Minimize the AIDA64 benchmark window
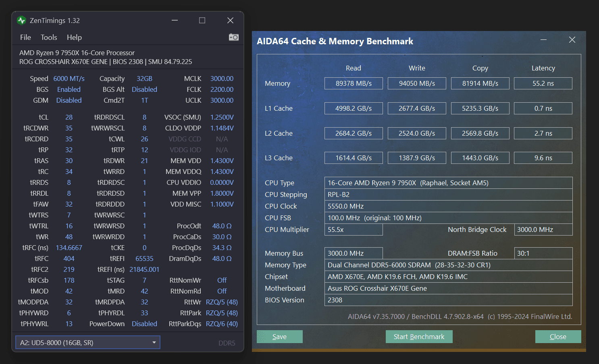Screen dimensions: 599x364 click(x=543, y=39)
